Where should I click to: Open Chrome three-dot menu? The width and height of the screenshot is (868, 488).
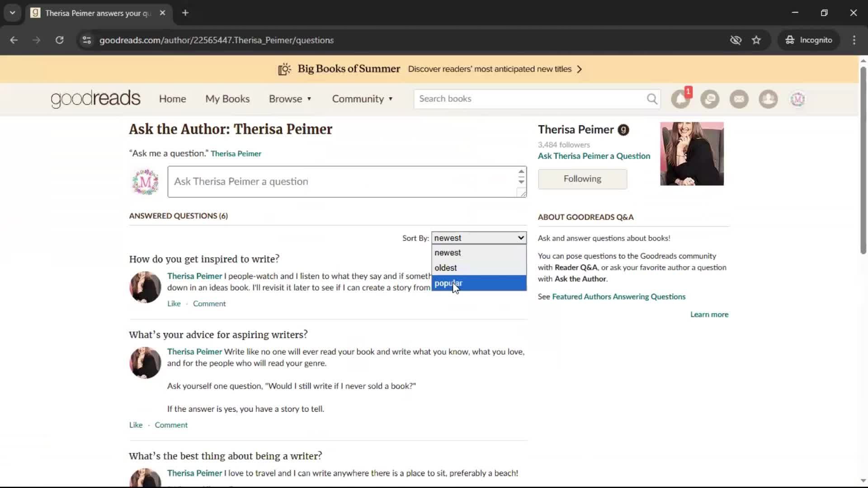pos(854,40)
